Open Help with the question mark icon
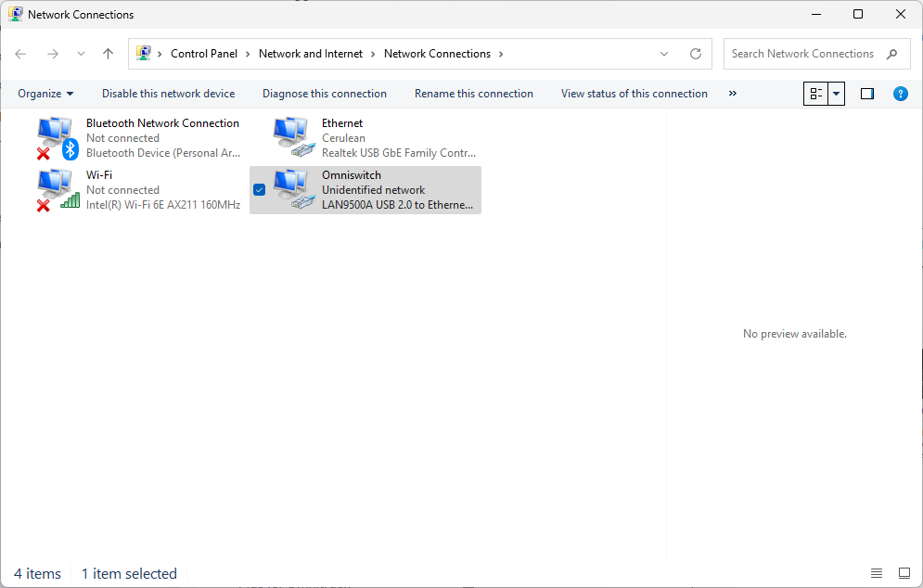Screen dimensions: 923x588 point(900,94)
